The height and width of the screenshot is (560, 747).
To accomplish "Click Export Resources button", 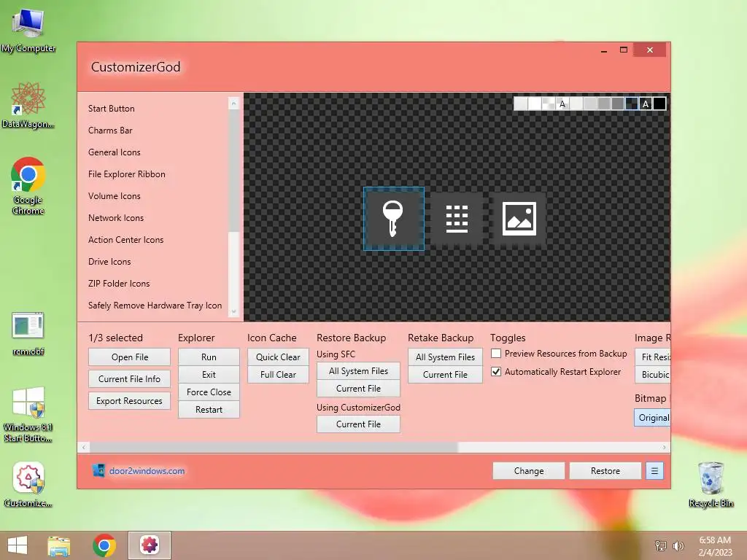I will pos(130,401).
